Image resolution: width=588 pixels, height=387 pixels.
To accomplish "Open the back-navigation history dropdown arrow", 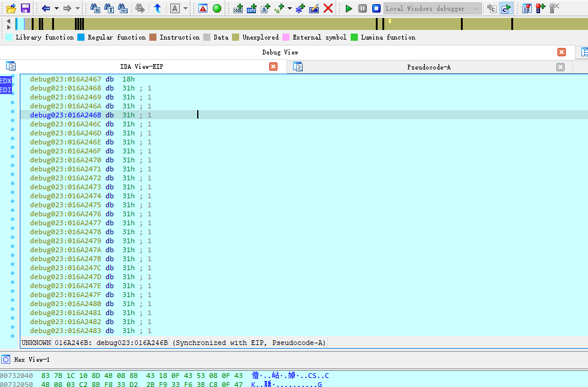I will click(x=56, y=8).
